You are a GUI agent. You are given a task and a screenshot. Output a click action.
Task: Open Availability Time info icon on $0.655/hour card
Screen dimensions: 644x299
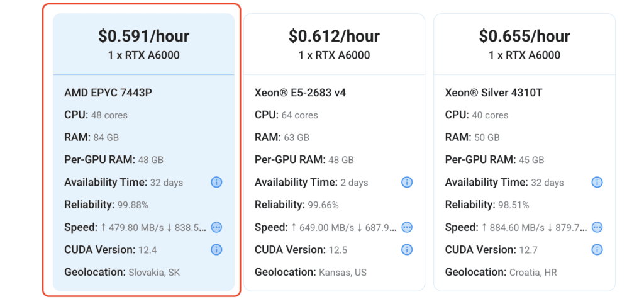pyautogui.click(x=597, y=182)
